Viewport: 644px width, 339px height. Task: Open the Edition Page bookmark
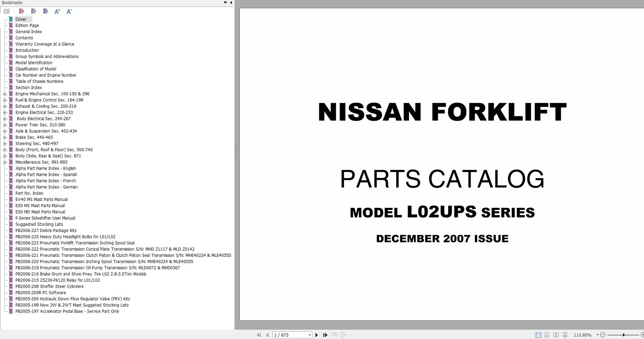coord(27,26)
